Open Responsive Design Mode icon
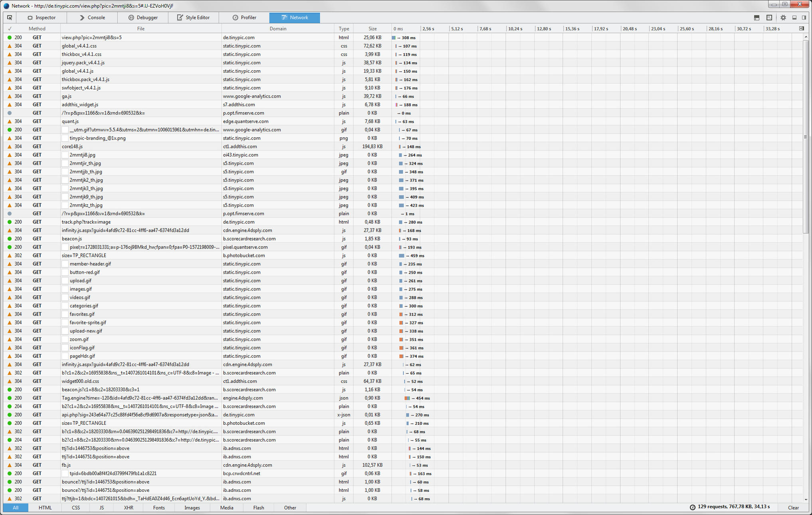The width and height of the screenshot is (812, 515). coord(769,18)
